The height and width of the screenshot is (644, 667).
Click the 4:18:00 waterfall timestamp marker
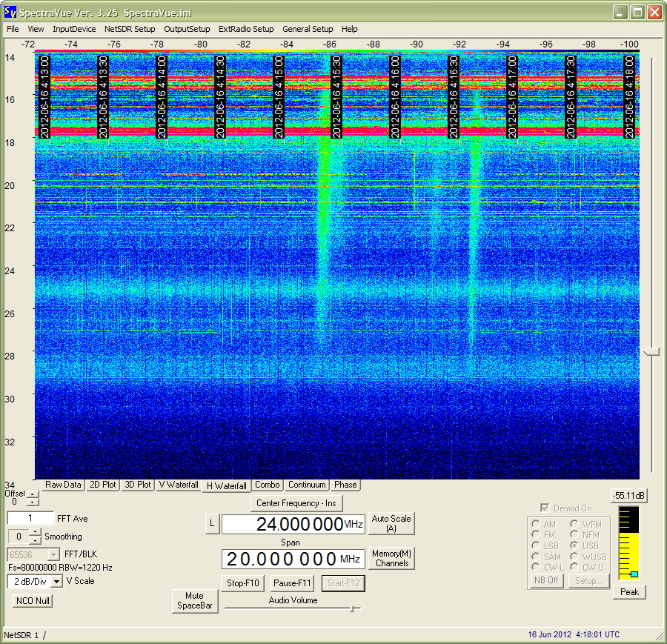[x=629, y=96]
